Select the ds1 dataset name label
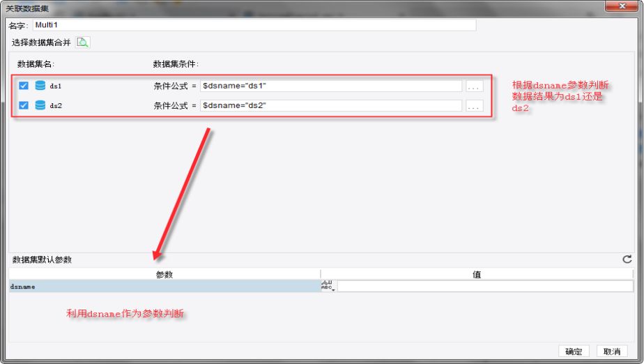 pos(56,86)
